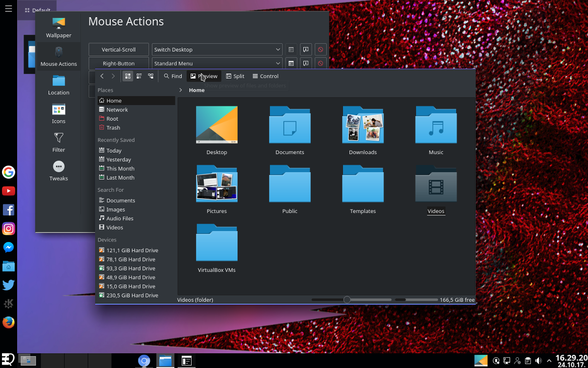Image resolution: width=588 pixels, height=368 pixels.
Task: Select Root in the Places panel
Action: point(135,119)
